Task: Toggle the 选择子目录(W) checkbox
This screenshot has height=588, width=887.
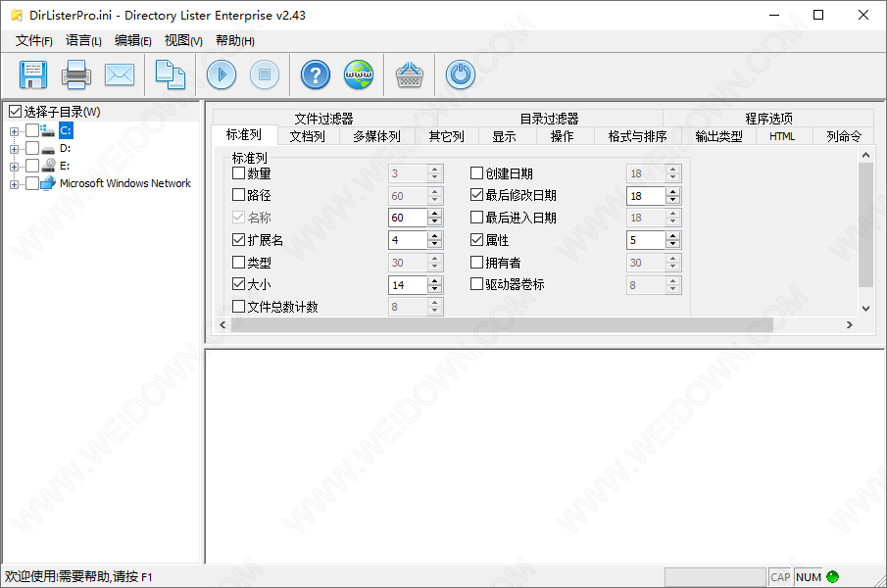Action: 16,112
